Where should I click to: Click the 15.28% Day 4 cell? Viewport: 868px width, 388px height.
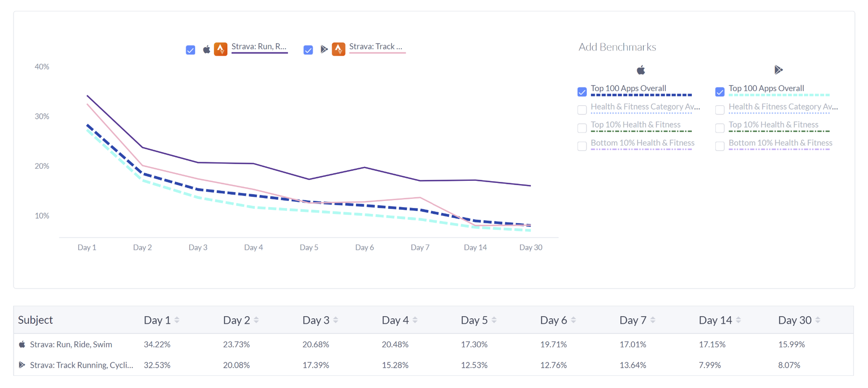(395, 365)
